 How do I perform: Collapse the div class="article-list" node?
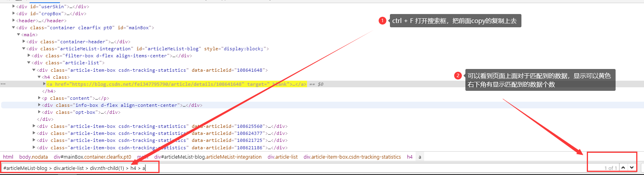[29, 63]
